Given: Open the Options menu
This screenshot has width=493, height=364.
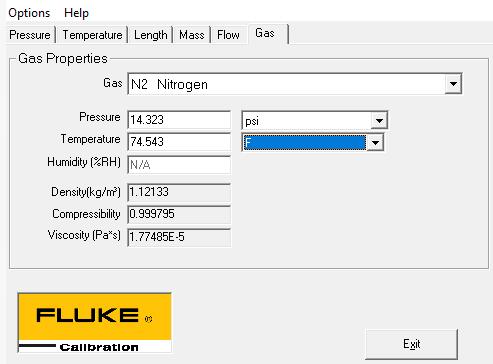Looking at the screenshot, I should click(x=29, y=13).
